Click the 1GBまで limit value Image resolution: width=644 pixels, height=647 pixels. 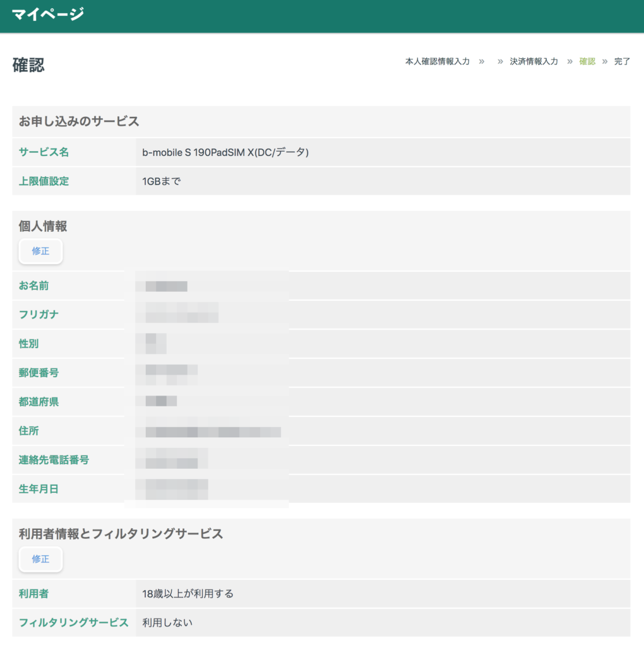pyautogui.click(x=162, y=181)
